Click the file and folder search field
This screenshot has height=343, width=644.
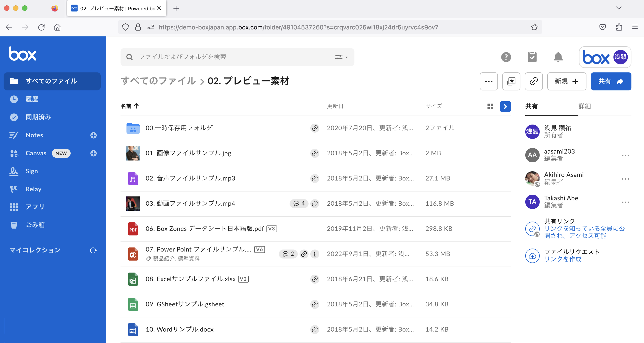[225, 57]
